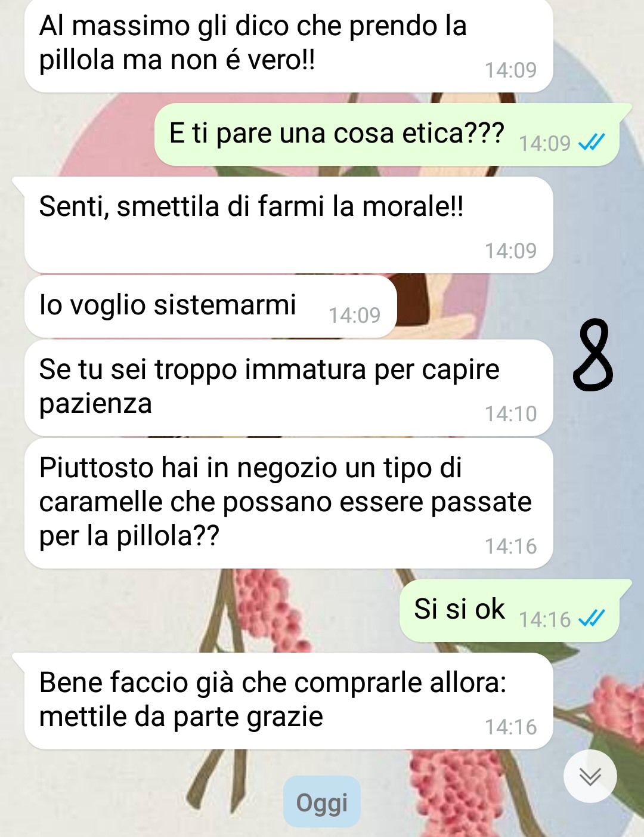
Task: Select the "Al massimo gli dico che prendo la pillola" message
Action: click(x=289, y=45)
